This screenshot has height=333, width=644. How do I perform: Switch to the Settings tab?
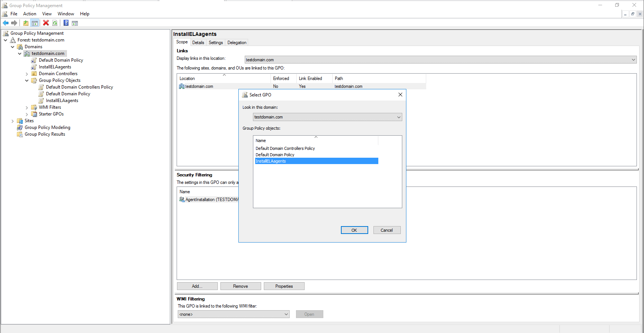tap(216, 43)
